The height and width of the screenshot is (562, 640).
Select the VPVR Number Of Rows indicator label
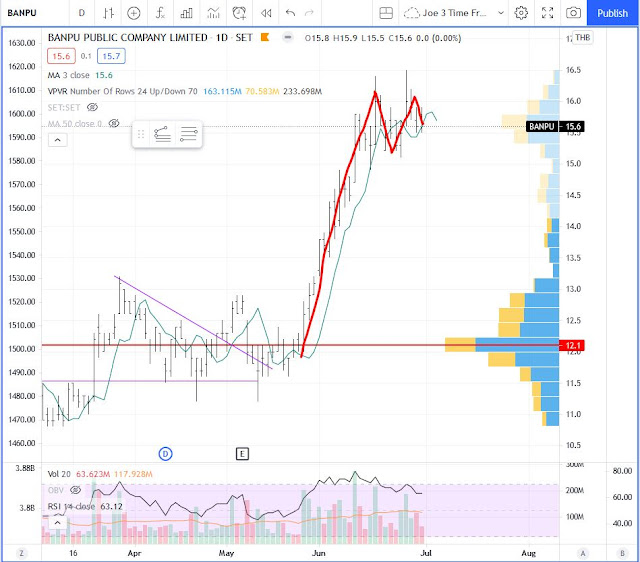click(122, 91)
